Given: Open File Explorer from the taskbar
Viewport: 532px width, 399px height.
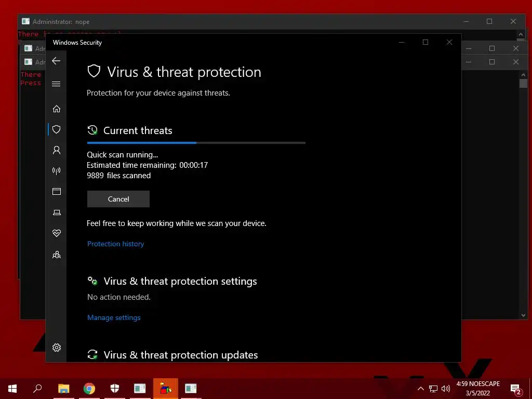Looking at the screenshot, I should (63, 389).
